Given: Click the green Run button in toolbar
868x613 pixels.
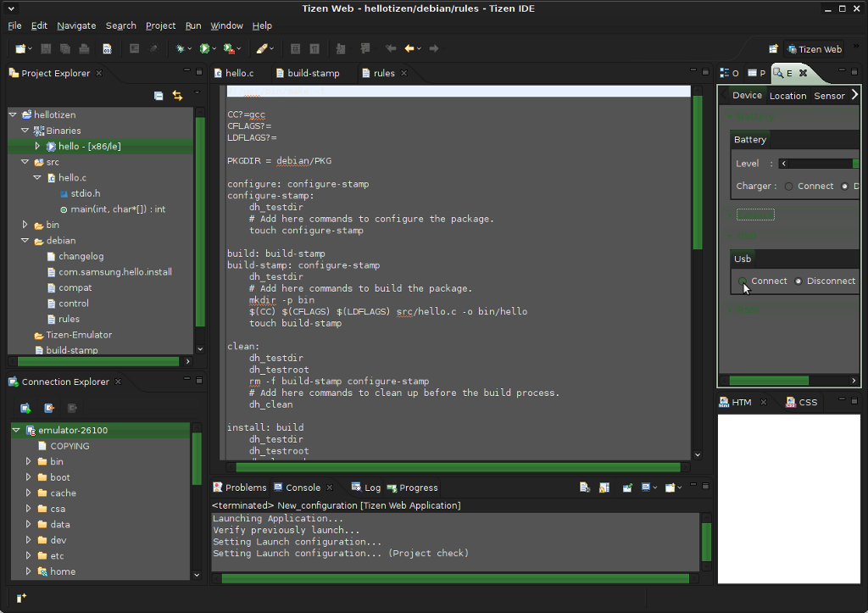Looking at the screenshot, I should click(204, 49).
